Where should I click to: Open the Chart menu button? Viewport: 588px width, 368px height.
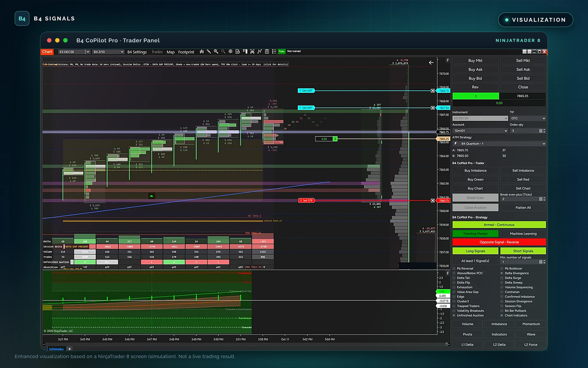point(47,52)
